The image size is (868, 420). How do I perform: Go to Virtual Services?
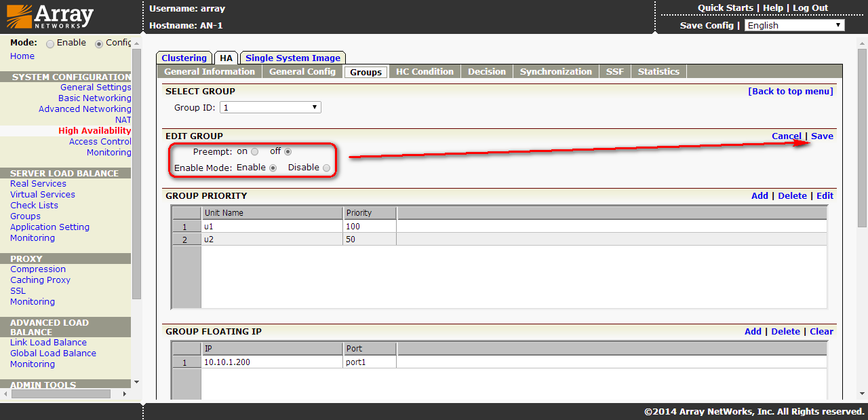click(43, 194)
